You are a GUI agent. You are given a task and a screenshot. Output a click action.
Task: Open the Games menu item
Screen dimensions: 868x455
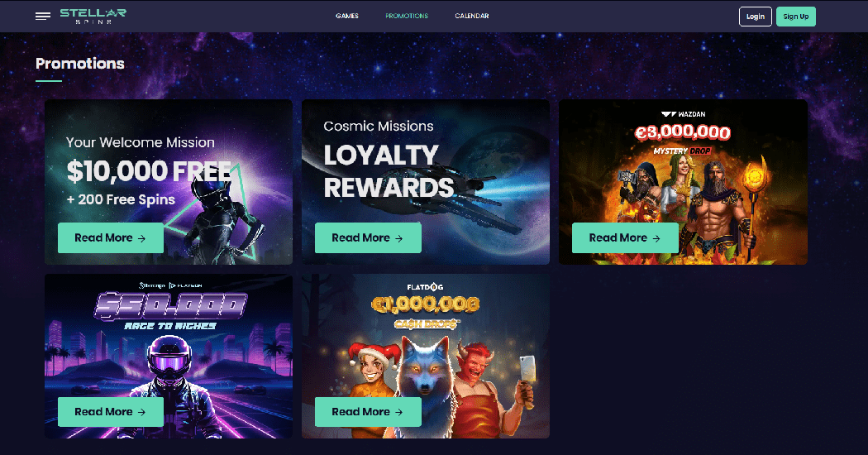[347, 16]
